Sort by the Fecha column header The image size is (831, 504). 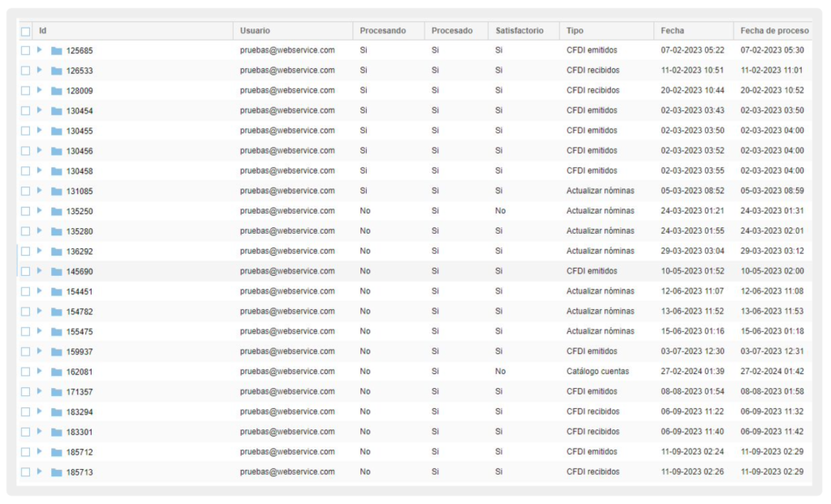[672, 31]
